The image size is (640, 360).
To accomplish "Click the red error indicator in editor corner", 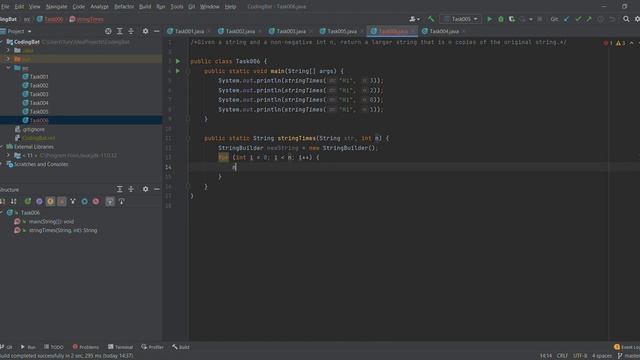I will click(607, 43).
